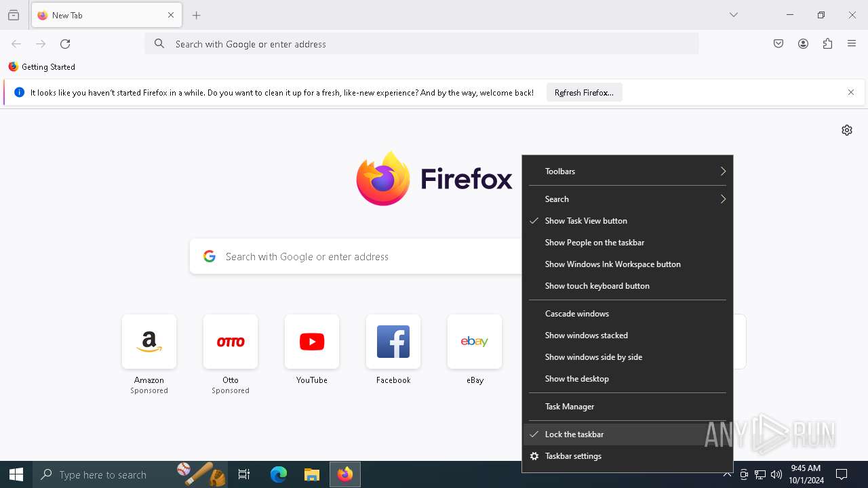Show hidden system tray icons

[x=728, y=474]
